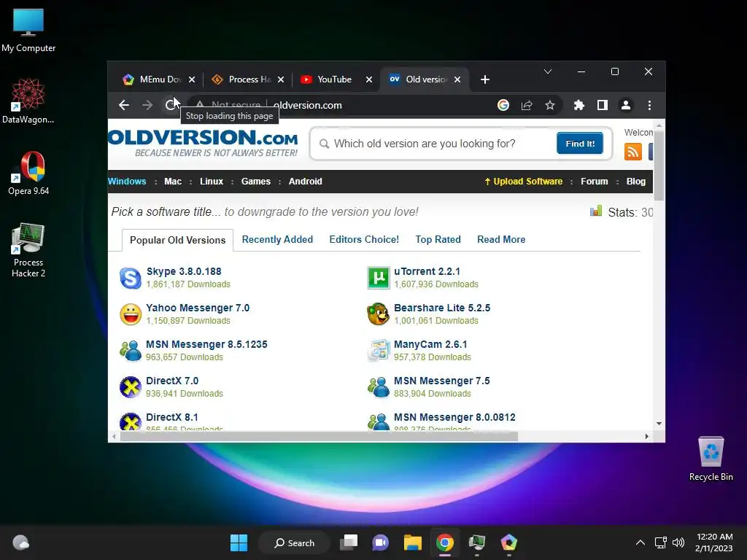Go back using browser back arrow

tap(124, 105)
